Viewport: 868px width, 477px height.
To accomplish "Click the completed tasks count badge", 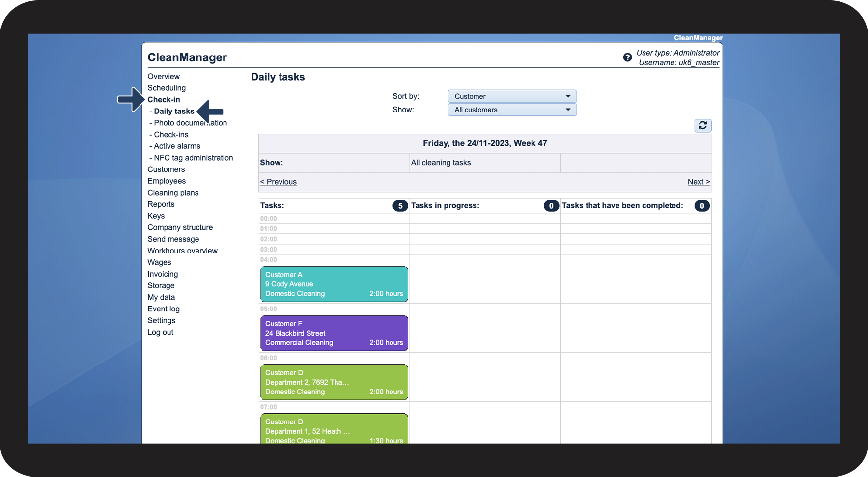I will click(702, 206).
